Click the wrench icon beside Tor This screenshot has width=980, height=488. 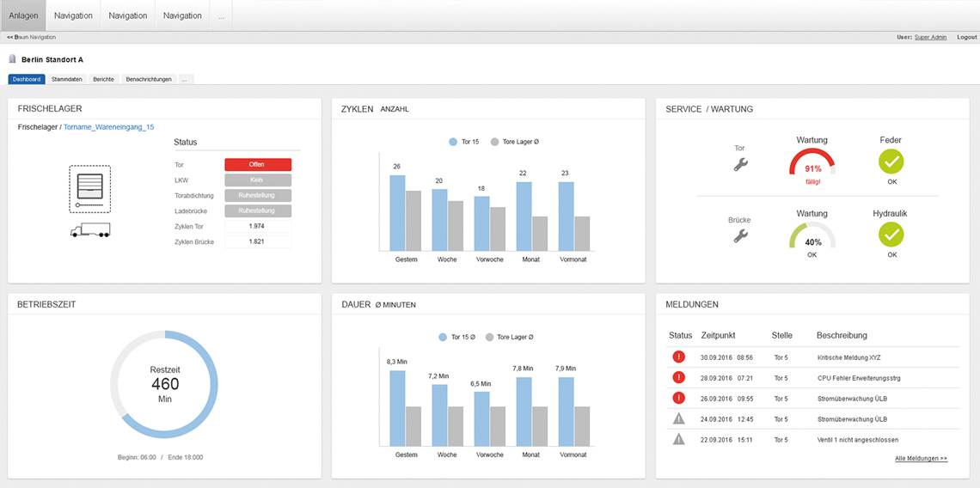pos(740,164)
